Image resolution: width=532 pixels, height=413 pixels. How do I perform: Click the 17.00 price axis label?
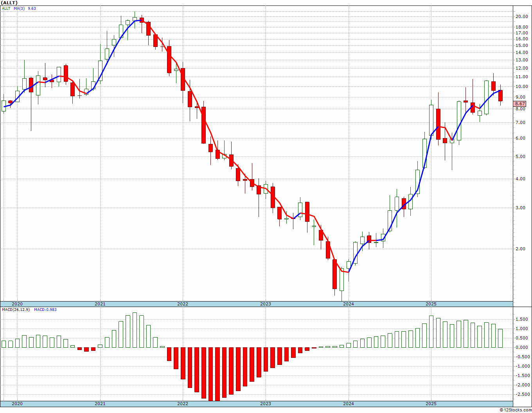(x=521, y=33)
